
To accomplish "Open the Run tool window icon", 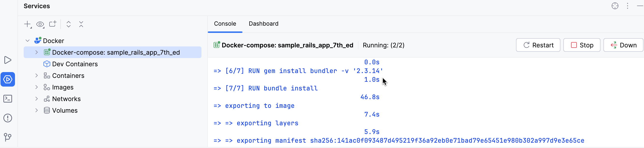I will pyautogui.click(x=8, y=60).
